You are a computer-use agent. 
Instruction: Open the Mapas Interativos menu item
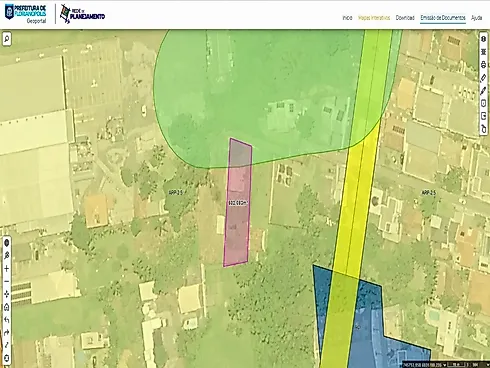click(374, 18)
